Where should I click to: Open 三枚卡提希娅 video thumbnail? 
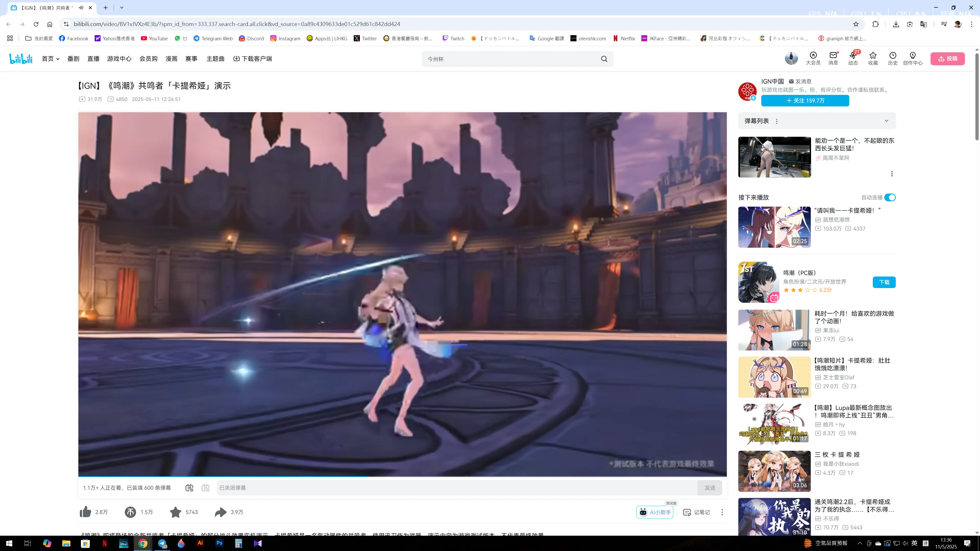point(774,471)
